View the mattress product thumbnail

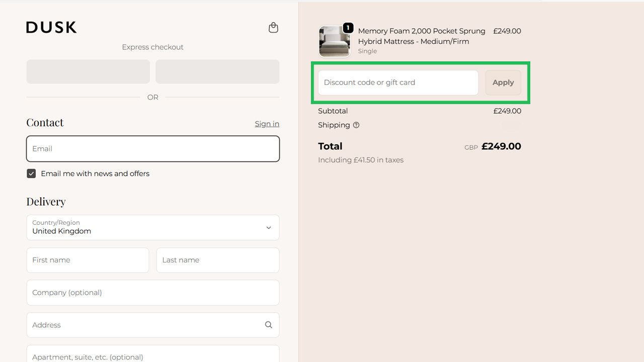334,40
